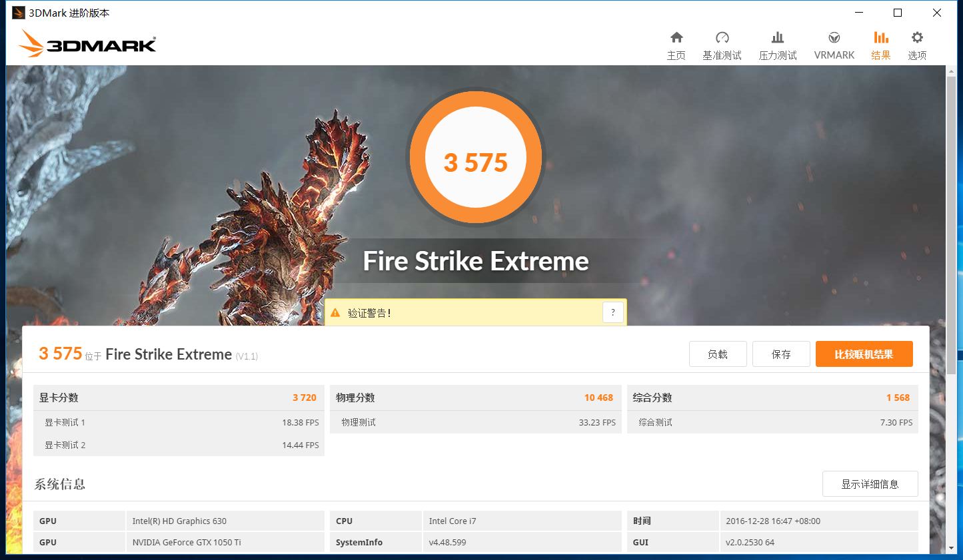Click the validation warning triangle icon

pos(335,312)
